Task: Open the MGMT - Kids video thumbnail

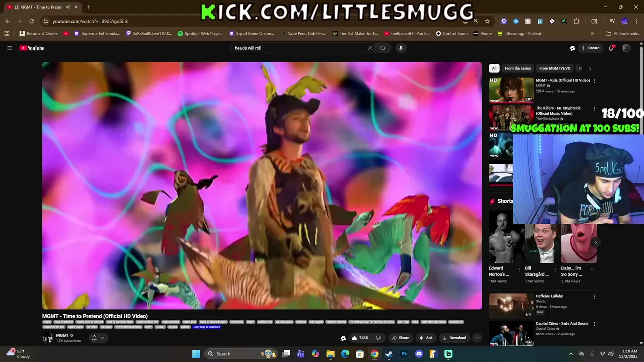Action: 511,90
